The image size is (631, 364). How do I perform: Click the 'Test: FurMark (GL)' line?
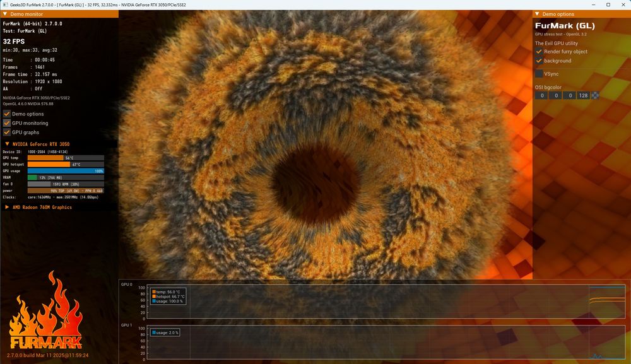point(25,31)
